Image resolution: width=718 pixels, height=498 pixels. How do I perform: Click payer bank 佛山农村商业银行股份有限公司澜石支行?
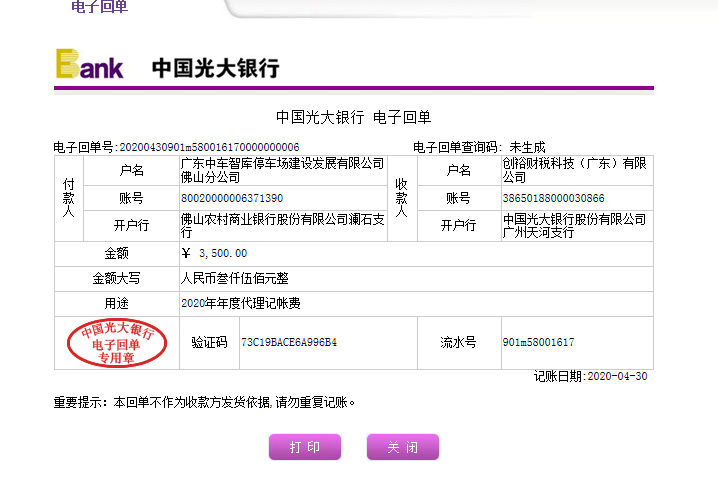(283, 226)
